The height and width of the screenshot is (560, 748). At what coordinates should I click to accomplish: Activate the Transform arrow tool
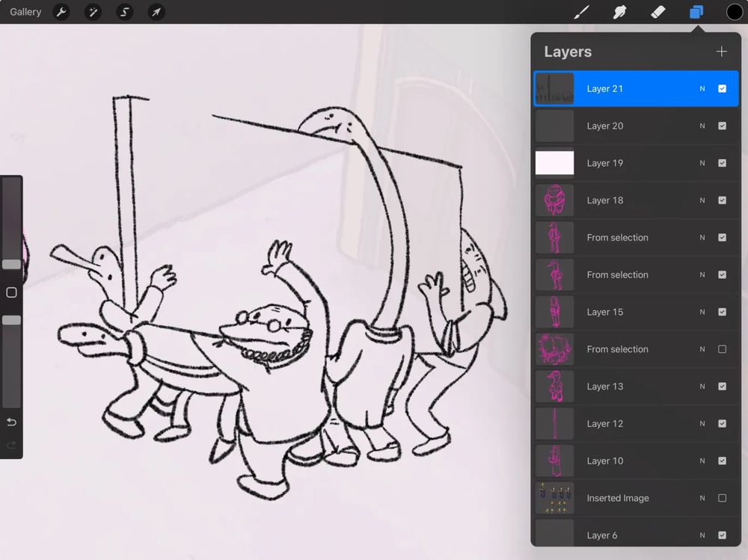coord(156,12)
